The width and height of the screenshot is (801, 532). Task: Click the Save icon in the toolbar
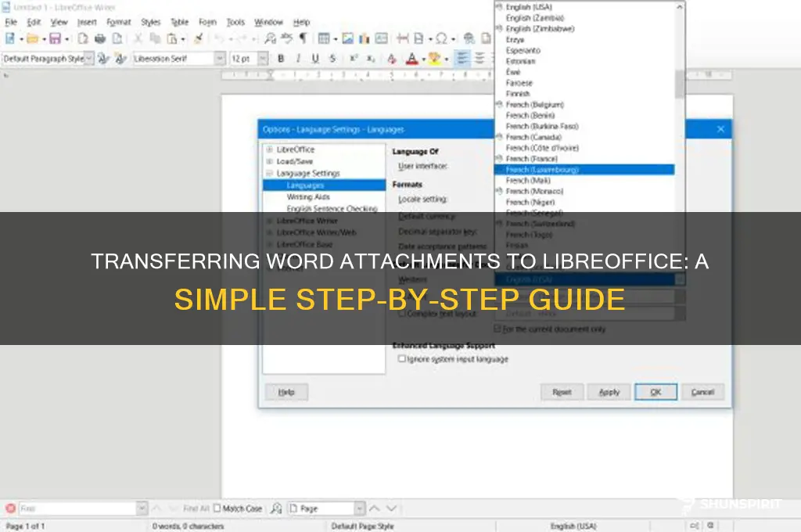pyautogui.click(x=55, y=38)
